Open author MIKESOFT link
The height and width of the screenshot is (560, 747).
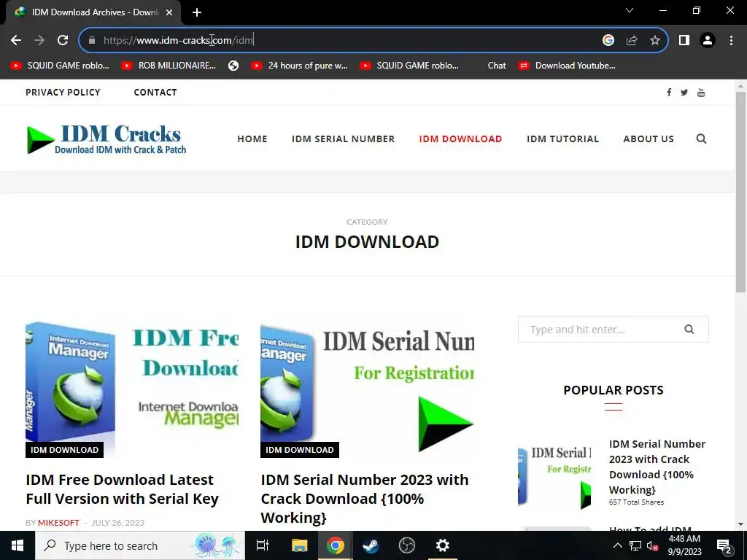58,523
